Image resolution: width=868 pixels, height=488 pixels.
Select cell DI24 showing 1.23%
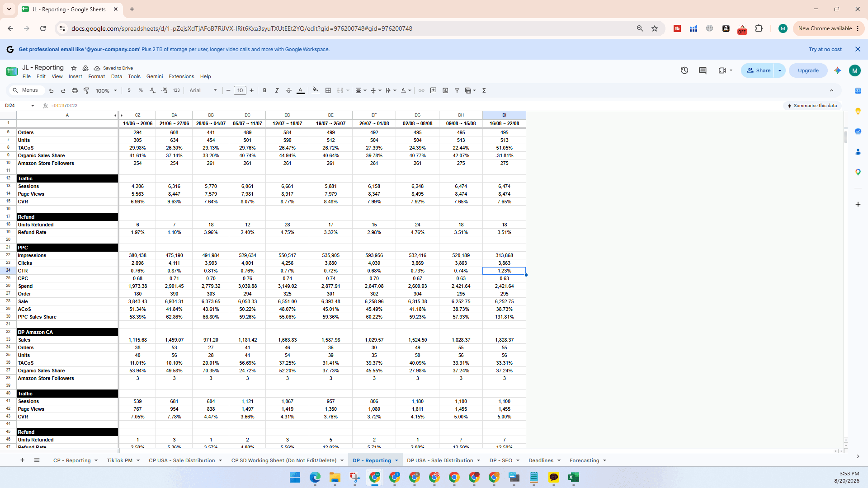[504, 271]
